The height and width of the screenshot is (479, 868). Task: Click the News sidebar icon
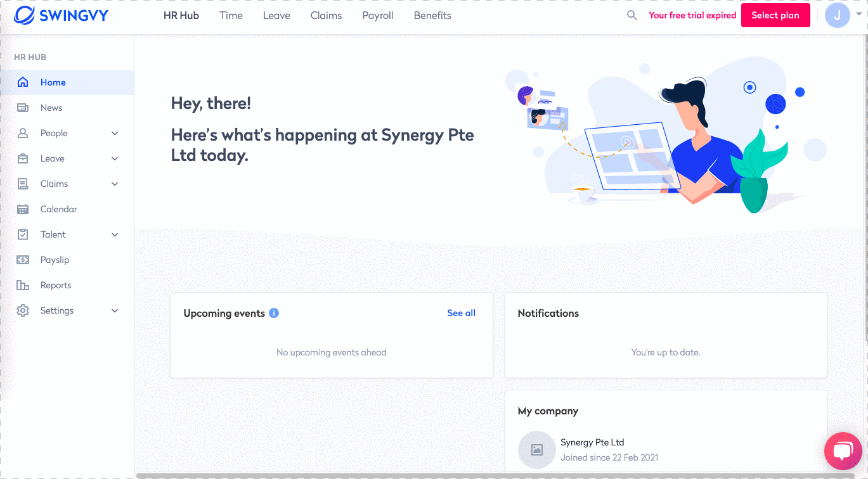tap(23, 108)
